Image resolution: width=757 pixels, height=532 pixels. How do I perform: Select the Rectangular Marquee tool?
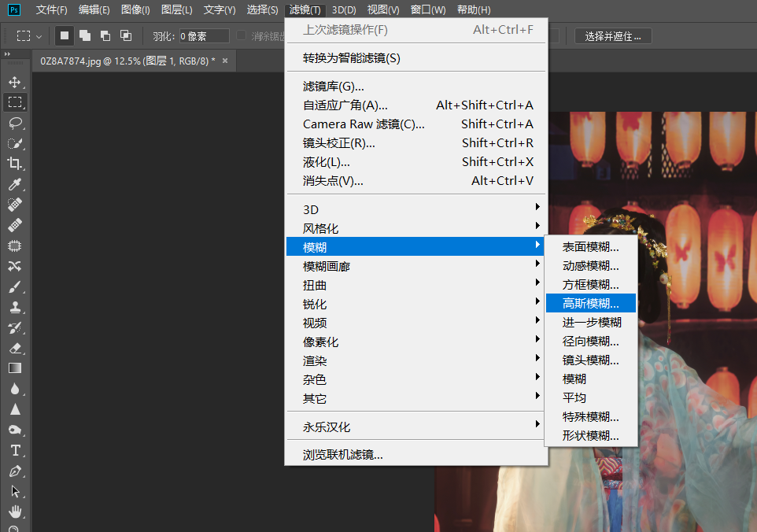(x=15, y=102)
